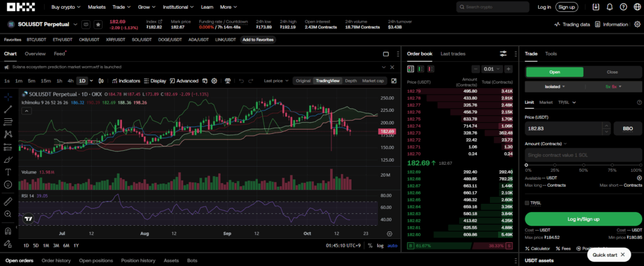
Task: Select the ruler measure tool
Action: tap(8, 202)
